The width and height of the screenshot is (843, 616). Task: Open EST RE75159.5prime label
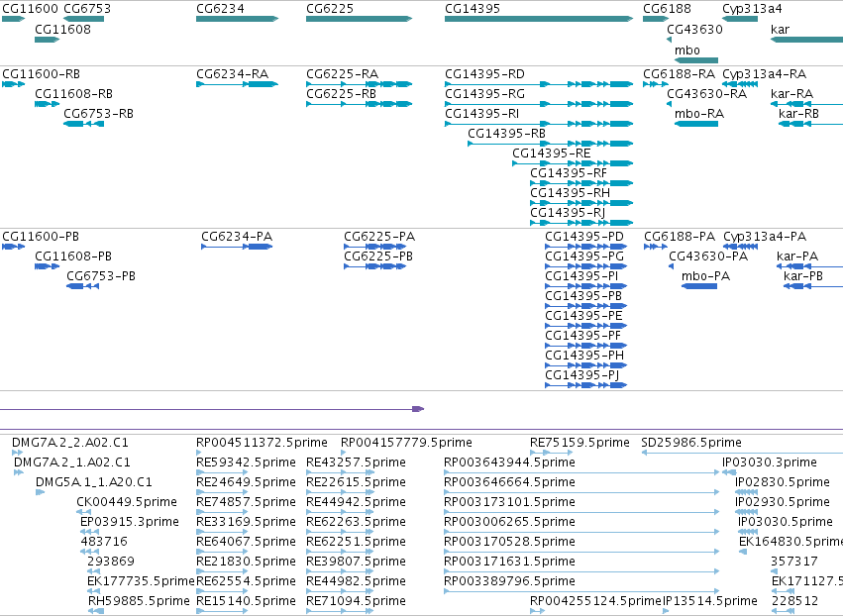[x=580, y=443]
